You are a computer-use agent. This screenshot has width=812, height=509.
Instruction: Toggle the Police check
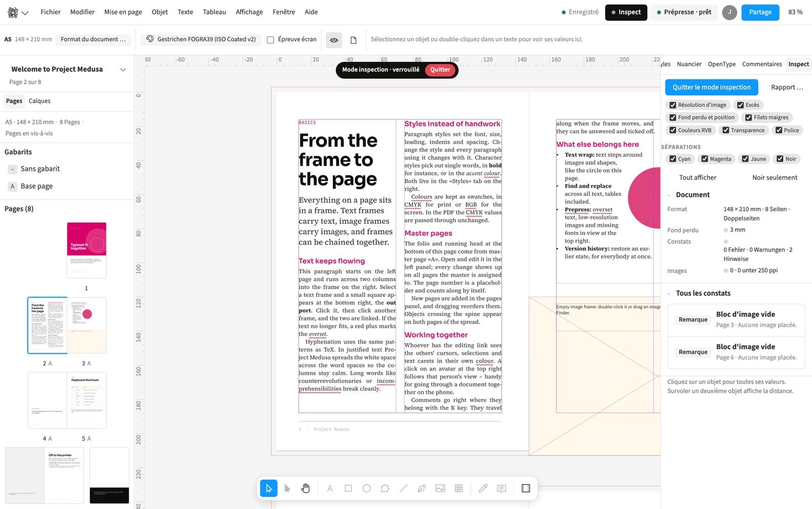pos(787,130)
